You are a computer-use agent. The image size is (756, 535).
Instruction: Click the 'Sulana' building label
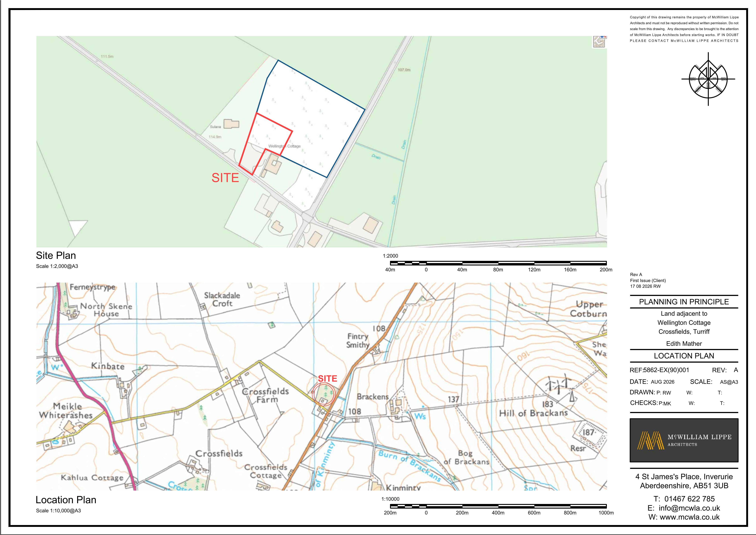tap(215, 127)
